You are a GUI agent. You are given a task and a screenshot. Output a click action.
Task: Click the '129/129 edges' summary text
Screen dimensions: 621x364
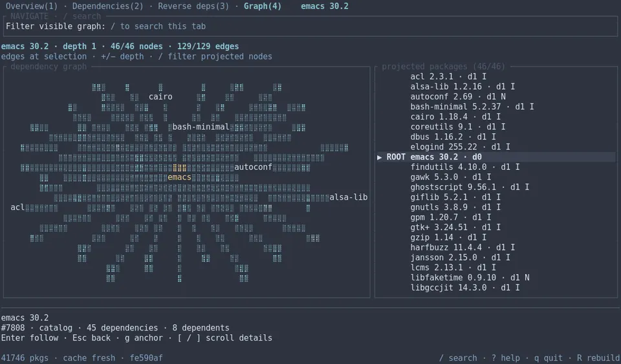tap(208, 47)
